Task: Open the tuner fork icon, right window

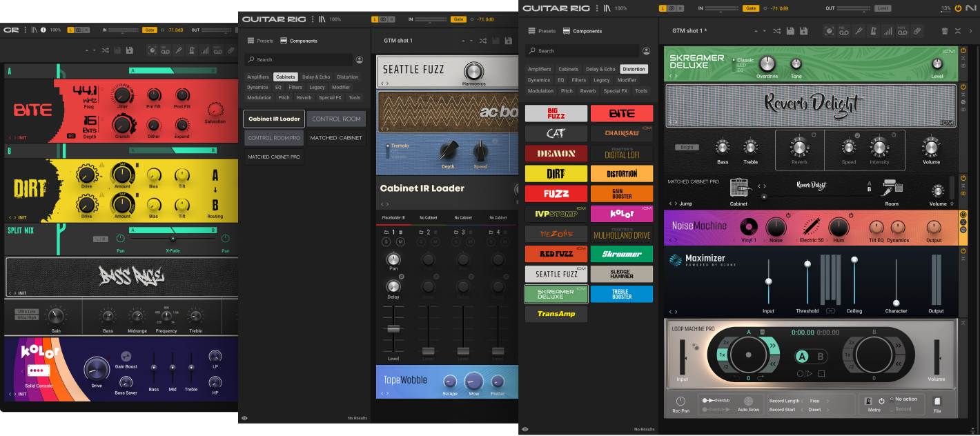Action: 859,31
